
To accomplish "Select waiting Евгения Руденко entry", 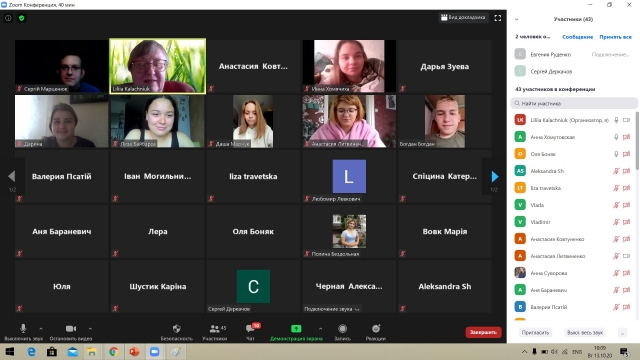I will tap(573, 54).
